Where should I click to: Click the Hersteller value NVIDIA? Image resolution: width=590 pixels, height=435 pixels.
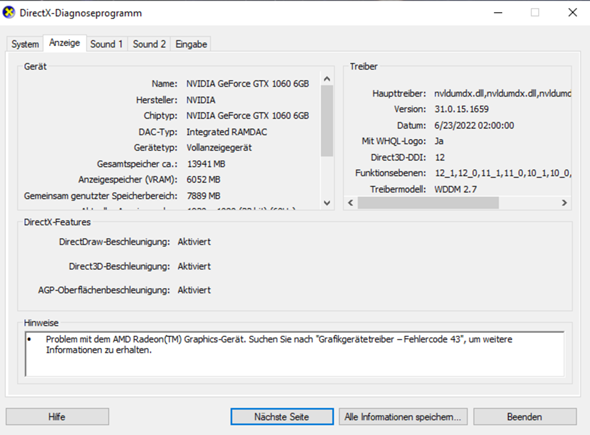coord(201,100)
